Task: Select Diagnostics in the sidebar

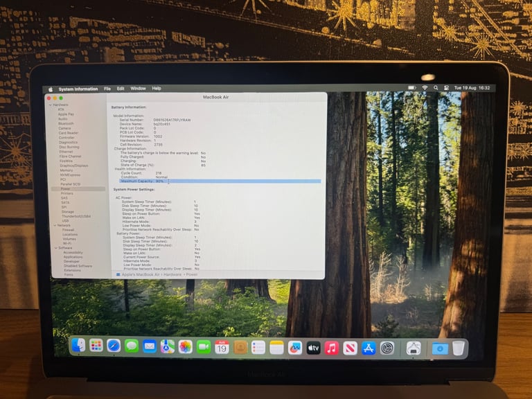Action: coord(68,143)
